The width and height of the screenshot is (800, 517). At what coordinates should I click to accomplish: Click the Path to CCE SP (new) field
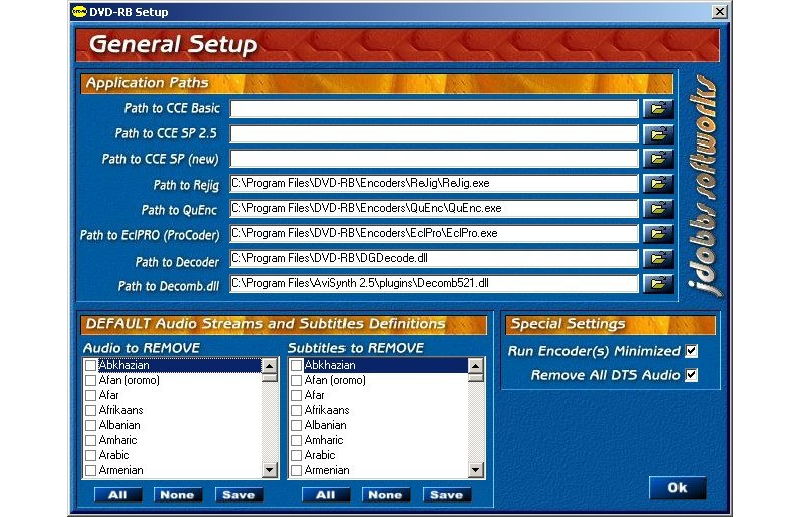[434, 159]
